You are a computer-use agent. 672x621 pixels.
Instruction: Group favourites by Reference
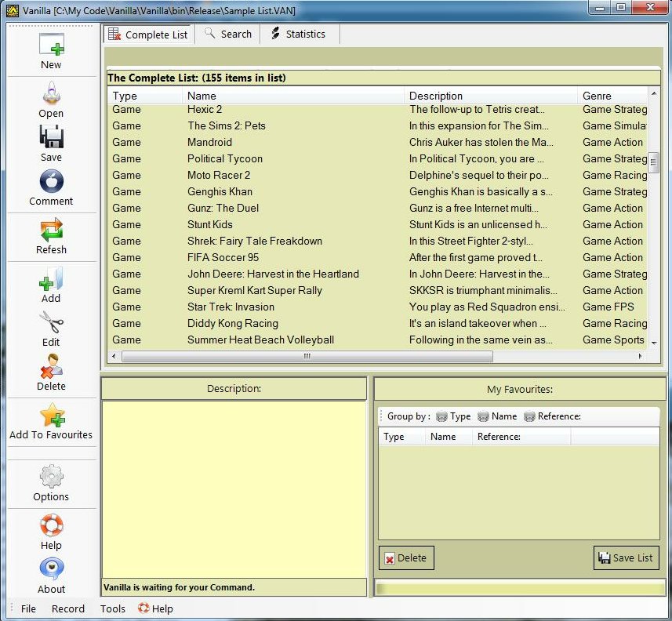(552, 416)
